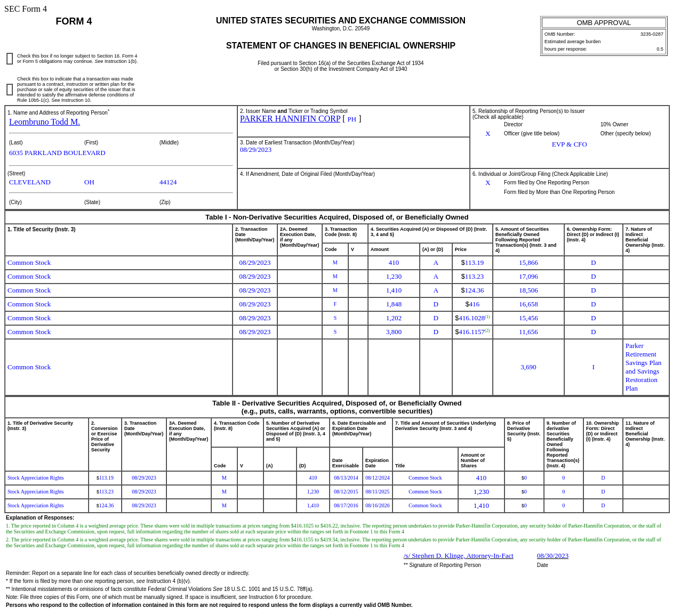This screenshot has height=616, width=674.
Task: Select the EVP & CFO title text
Action: [x=569, y=144]
